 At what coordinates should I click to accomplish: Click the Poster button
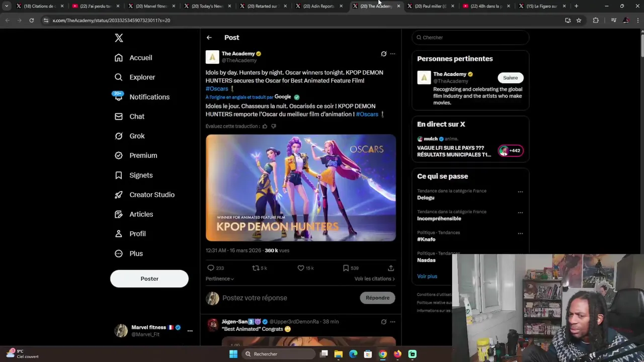(x=149, y=279)
